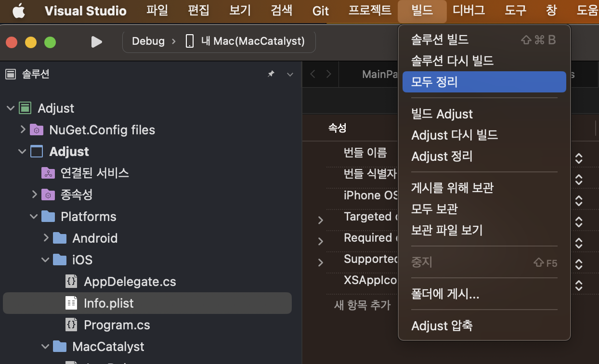599x364 pixels.
Task: Expand the 종속성 node
Action: pos(34,195)
